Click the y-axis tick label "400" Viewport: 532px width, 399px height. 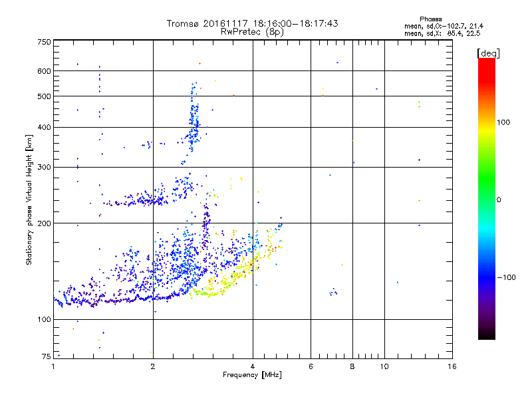[x=44, y=127]
